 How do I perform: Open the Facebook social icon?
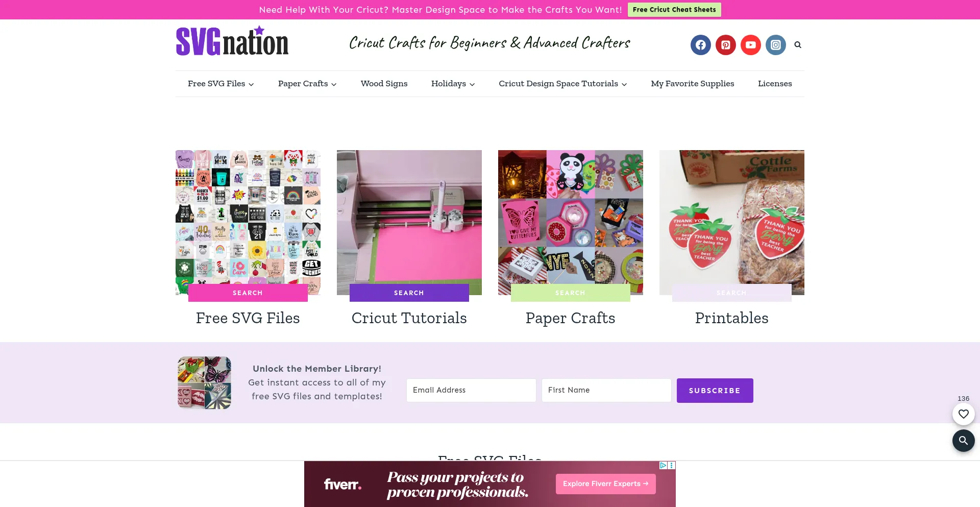coord(700,45)
